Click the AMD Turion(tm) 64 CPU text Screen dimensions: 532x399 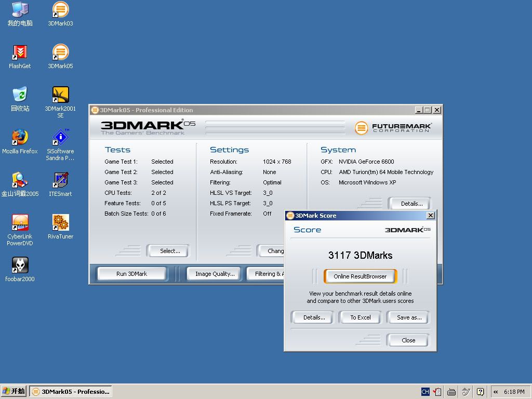(386, 172)
